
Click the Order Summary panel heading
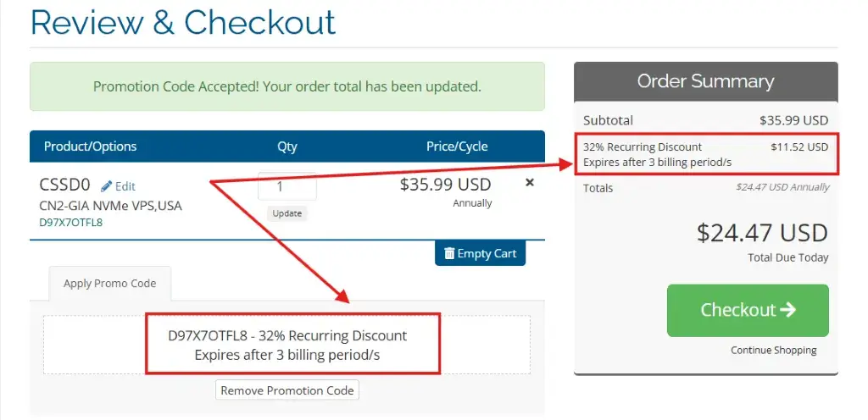[x=706, y=81]
